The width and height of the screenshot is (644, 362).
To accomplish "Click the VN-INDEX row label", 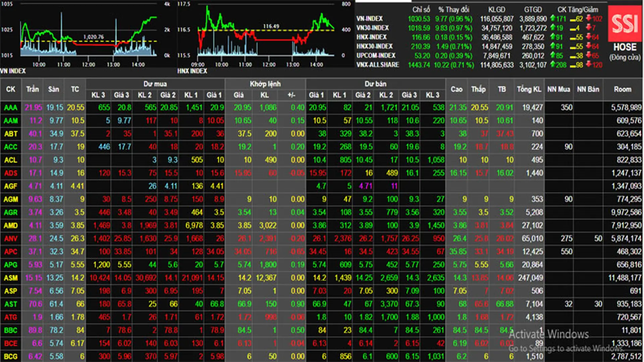I will click(x=369, y=19).
